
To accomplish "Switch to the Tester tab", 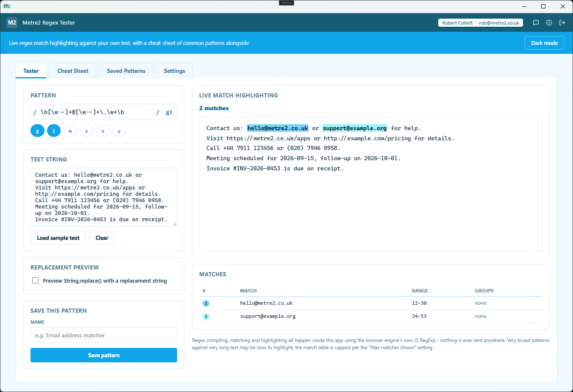I will tap(31, 71).
